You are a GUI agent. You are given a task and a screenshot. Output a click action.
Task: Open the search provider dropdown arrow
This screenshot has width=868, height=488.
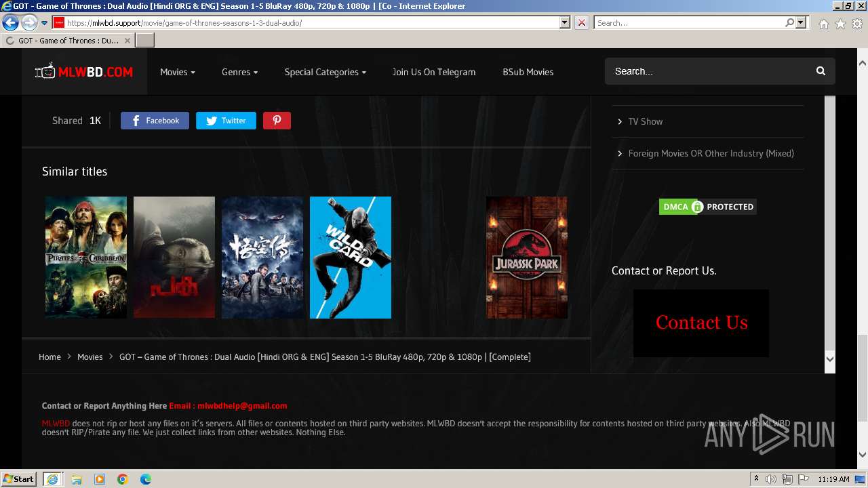pos(801,22)
